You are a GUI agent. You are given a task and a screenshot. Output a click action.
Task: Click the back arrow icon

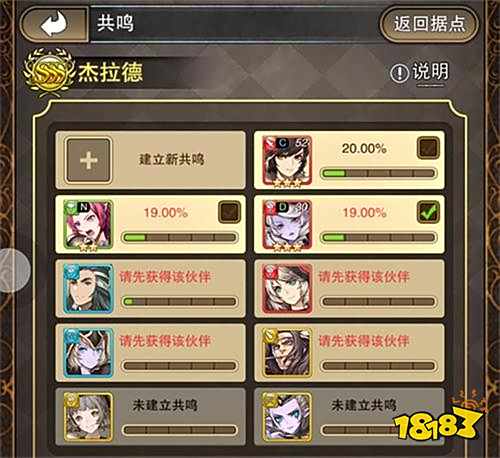coord(54,24)
